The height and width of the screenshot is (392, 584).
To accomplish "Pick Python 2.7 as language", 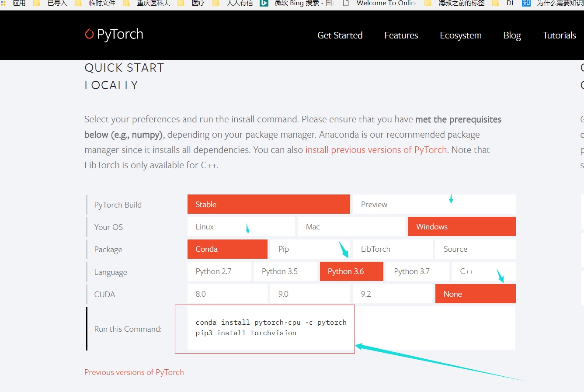I will tap(219, 271).
